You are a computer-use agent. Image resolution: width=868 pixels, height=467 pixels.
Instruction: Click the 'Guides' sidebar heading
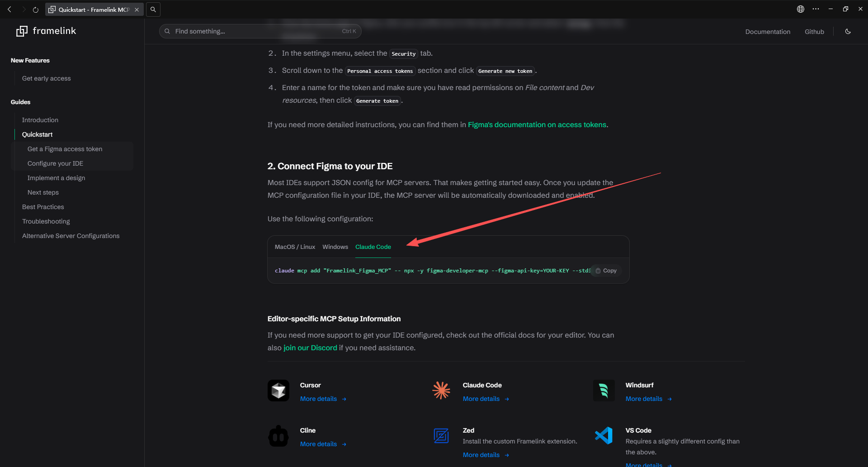(x=21, y=102)
